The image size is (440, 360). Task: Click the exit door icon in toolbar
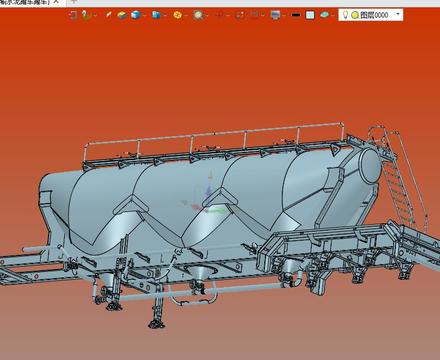tap(73, 15)
